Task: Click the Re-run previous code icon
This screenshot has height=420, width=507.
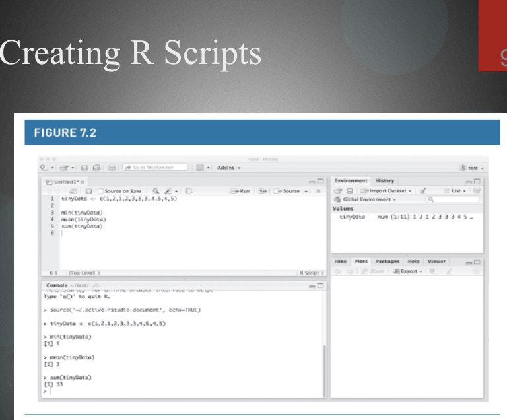Action: point(263,191)
